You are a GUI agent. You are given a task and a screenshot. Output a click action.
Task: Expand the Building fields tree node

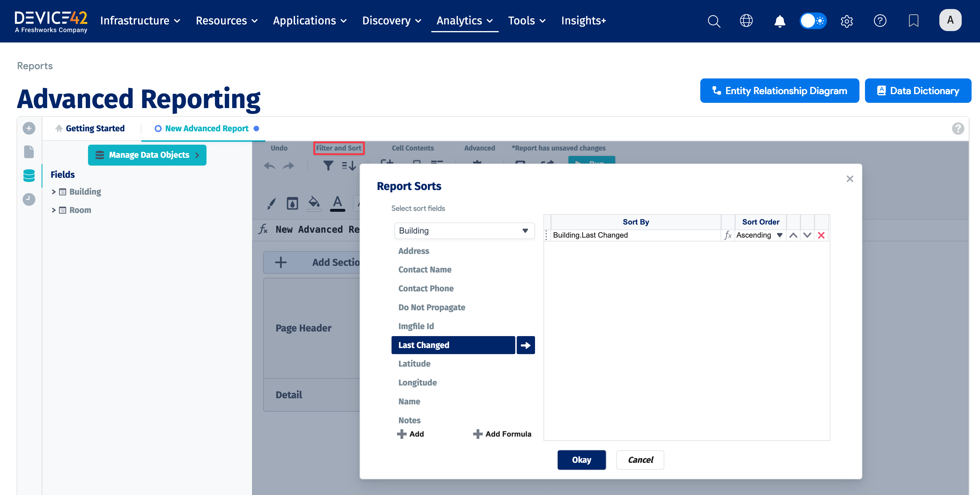coord(54,192)
